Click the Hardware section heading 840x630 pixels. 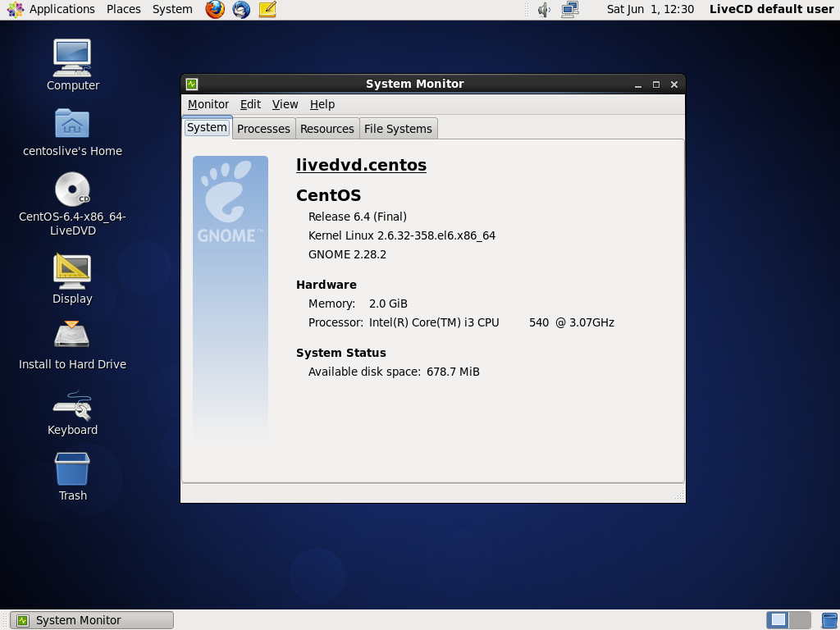point(326,285)
